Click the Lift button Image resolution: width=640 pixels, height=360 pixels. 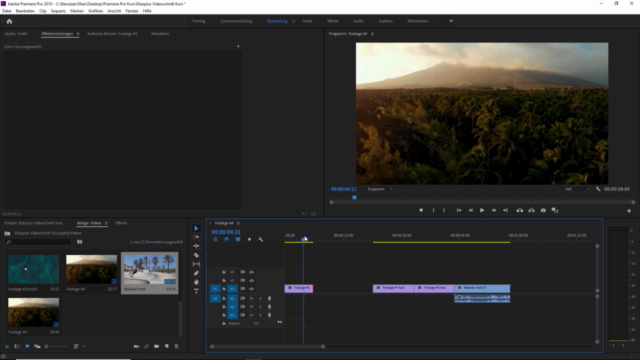[x=520, y=210]
